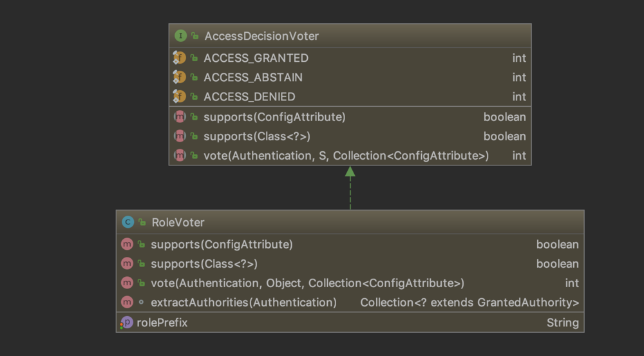This screenshot has height=356, width=644.
Task: Select the ACCESS_GRANTED field row
Action: [x=256, y=58]
